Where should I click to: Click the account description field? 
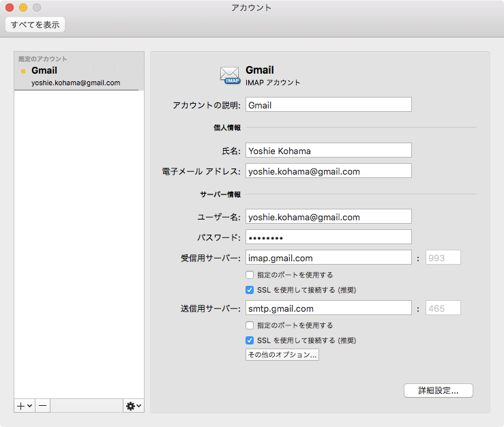(328, 105)
